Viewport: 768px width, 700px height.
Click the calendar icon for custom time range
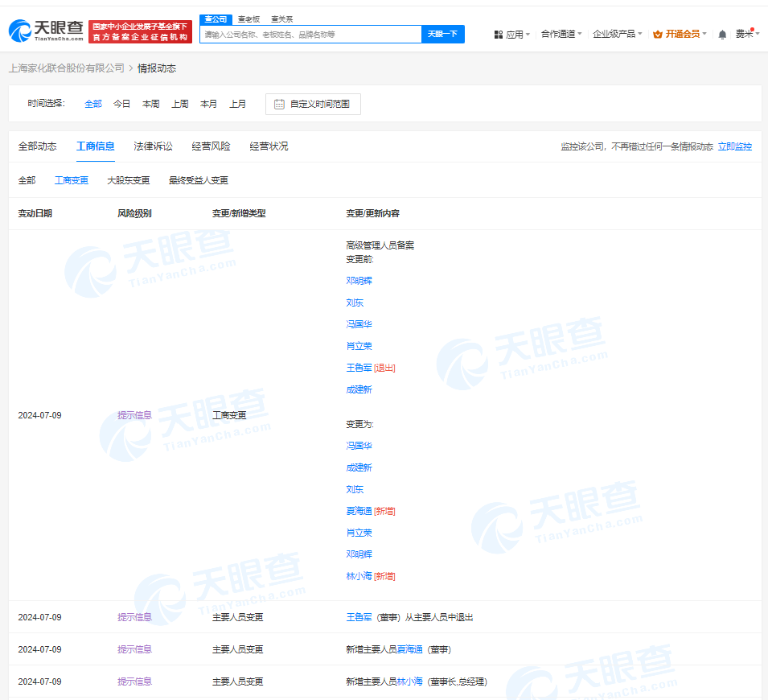tap(279, 104)
